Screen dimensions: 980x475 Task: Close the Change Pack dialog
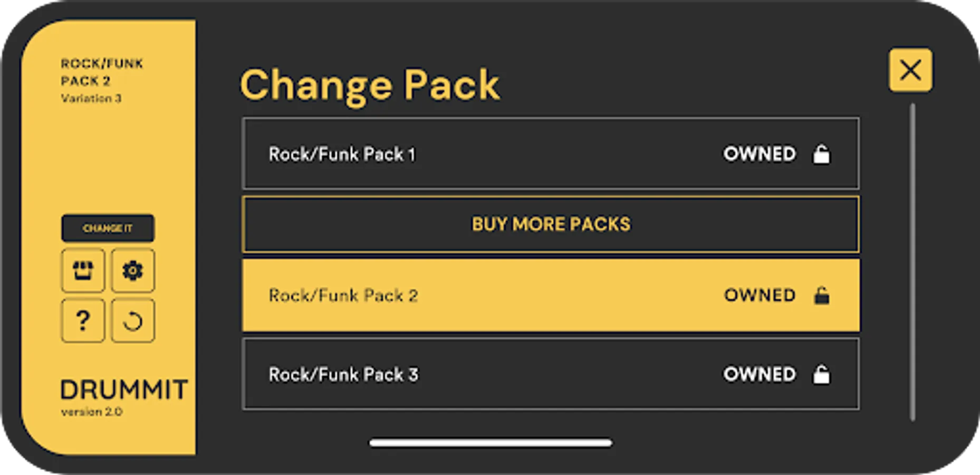[x=910, y=70]
